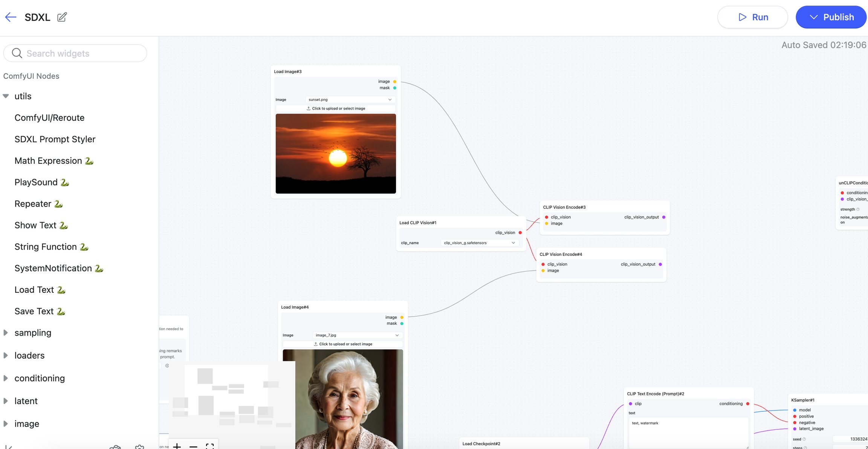Select the Math Expression node item
The image size is (868, 449).
[x=48, y=161]
